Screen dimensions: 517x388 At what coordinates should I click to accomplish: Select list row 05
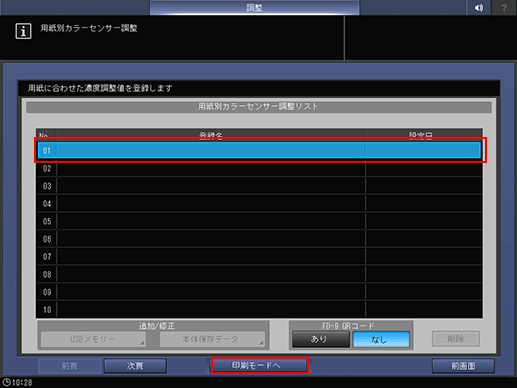[259, 221]
